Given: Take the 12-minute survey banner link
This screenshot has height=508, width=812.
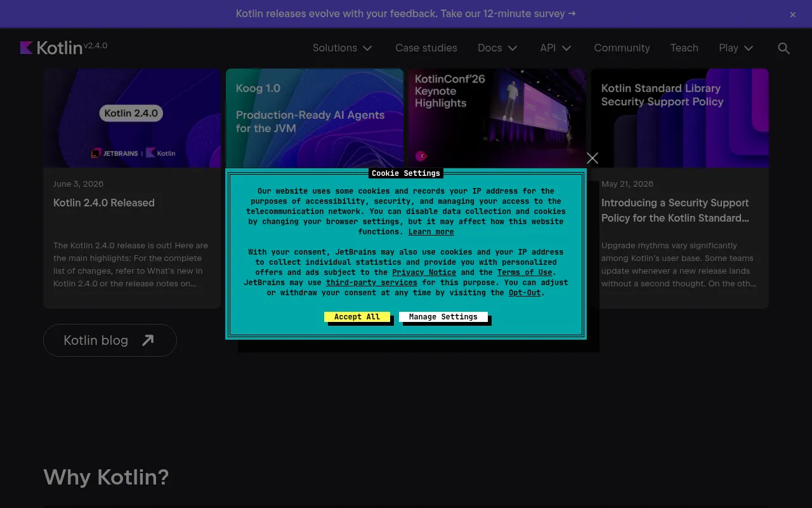Looking at the screenshot, I should pyautogui.click(x=406, y=13).
